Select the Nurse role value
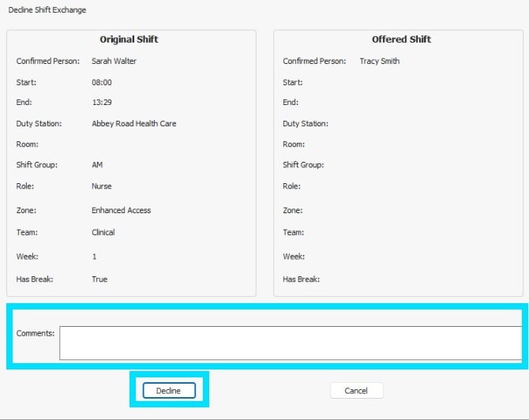 point(102,186)
